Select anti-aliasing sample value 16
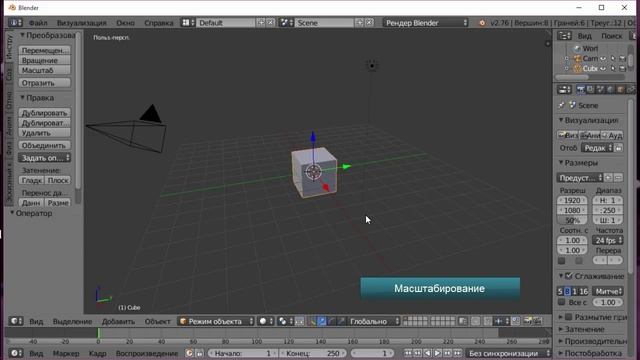 583,291
